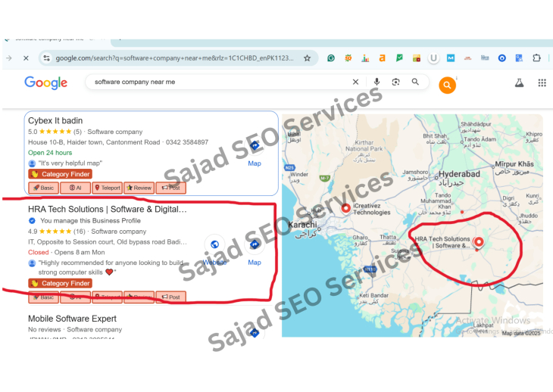
Task: Click the Karachi label on the map
Action: click(x=302, y=225)
